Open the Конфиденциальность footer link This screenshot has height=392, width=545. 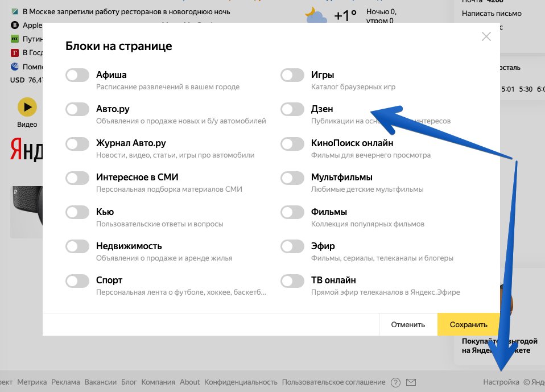[x=241, y=382]
